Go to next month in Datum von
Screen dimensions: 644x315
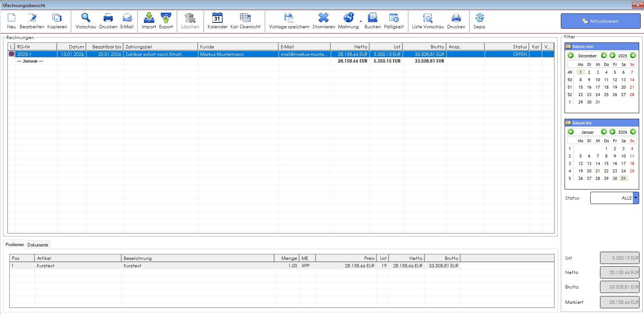point(604,55)
